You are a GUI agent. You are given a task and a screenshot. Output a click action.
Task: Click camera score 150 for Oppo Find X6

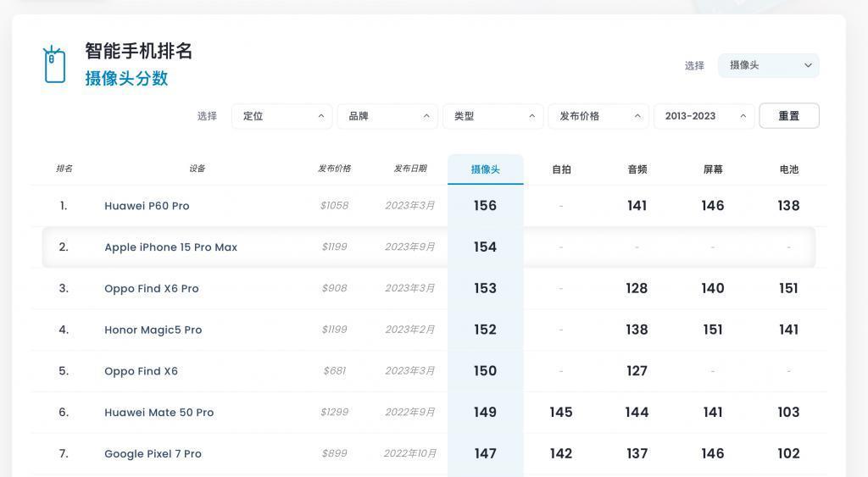pos(485,371)
